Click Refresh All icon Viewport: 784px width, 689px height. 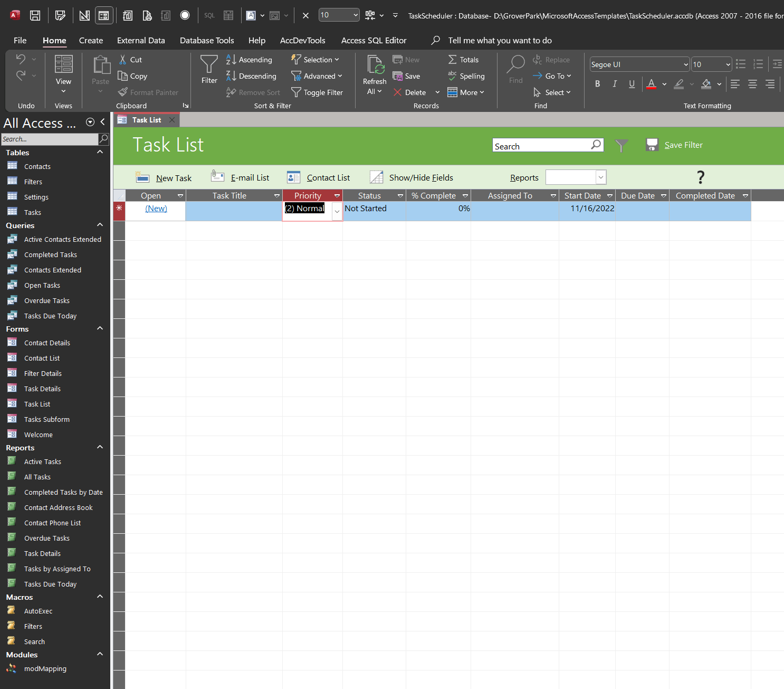[x=375, y=65]
